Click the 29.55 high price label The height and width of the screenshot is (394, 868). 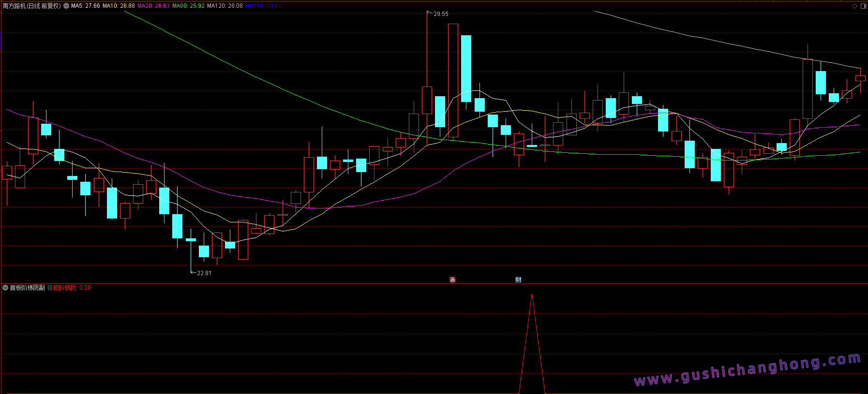[441, 14]
